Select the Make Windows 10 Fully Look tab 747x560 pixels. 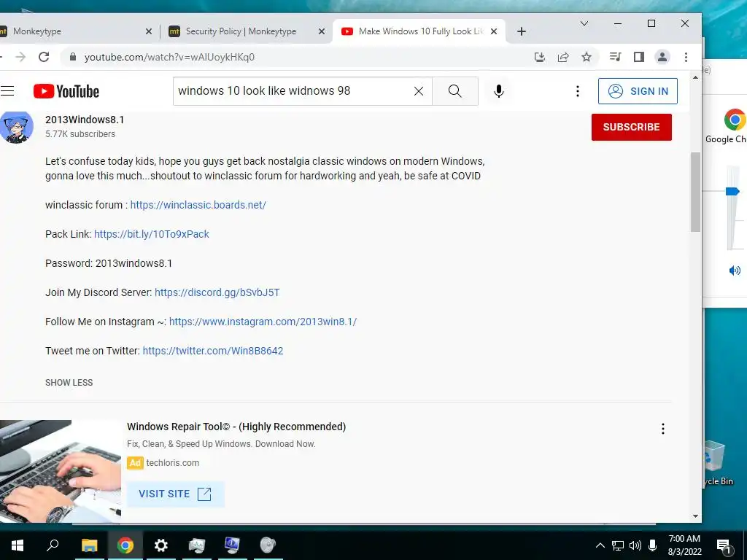click(419, 31)
